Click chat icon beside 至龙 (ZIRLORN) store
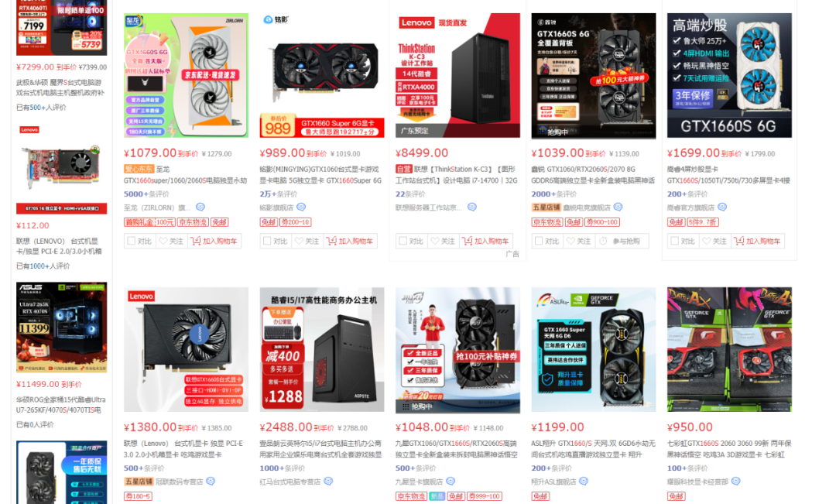The image size is (836, 504). click(x=200, y=207)
